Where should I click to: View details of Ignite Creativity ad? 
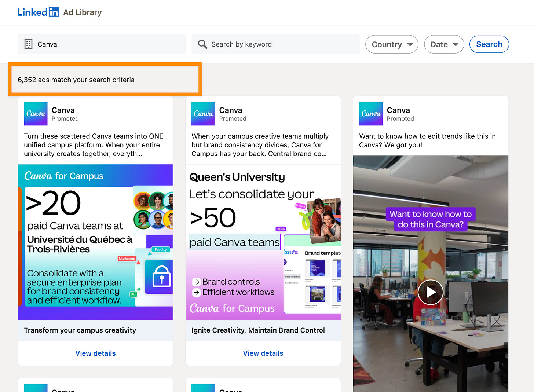[x=263, y=353]
